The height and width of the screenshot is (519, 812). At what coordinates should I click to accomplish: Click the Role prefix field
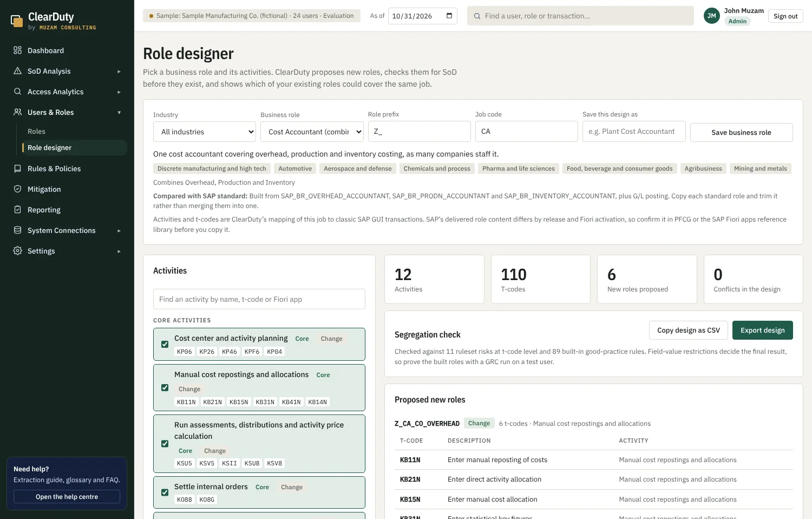419,131
